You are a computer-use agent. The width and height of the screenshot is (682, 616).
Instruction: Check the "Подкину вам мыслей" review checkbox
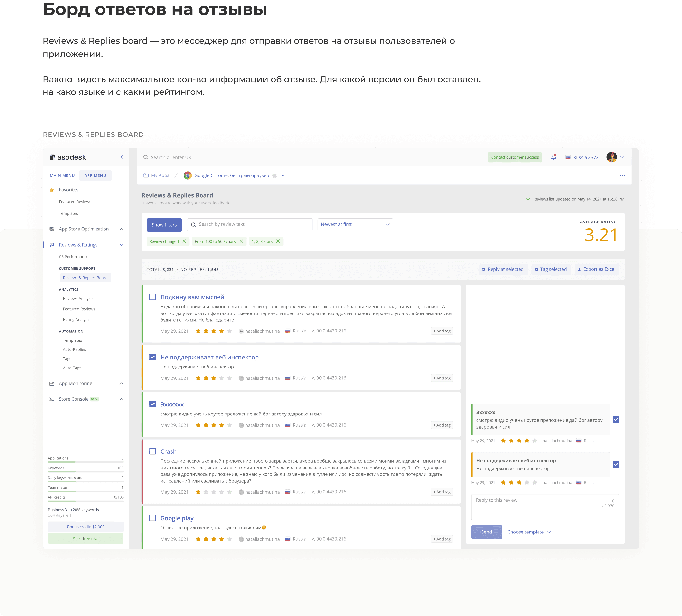[x=152, y=297]
